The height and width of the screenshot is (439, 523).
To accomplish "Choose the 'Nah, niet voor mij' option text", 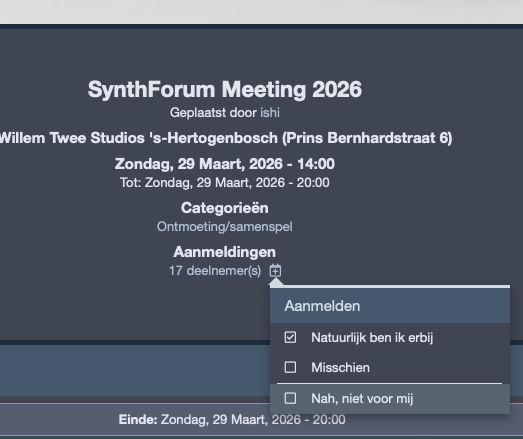I will point(362,398).
